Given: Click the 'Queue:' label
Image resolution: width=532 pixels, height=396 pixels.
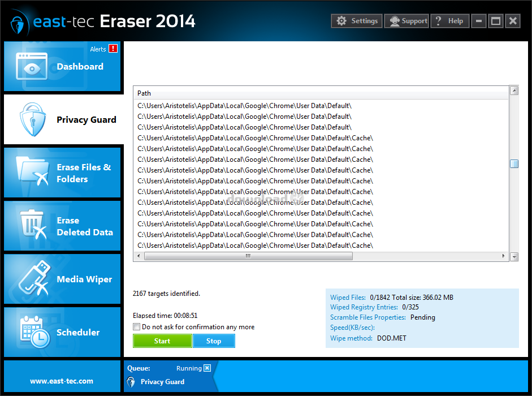Looking at the screenshot, I should click(139, 368).
